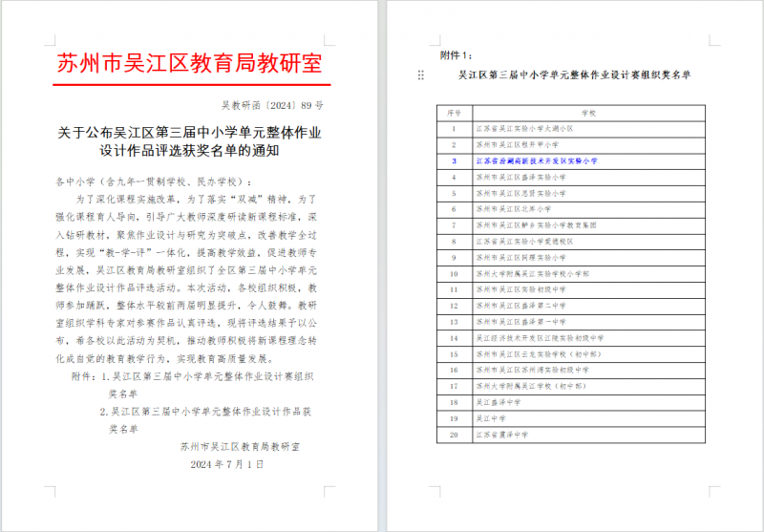This screenshot has width=764, height=532.
Task: Click the line starting 入钻研教材
Action: tap(186, 235)
